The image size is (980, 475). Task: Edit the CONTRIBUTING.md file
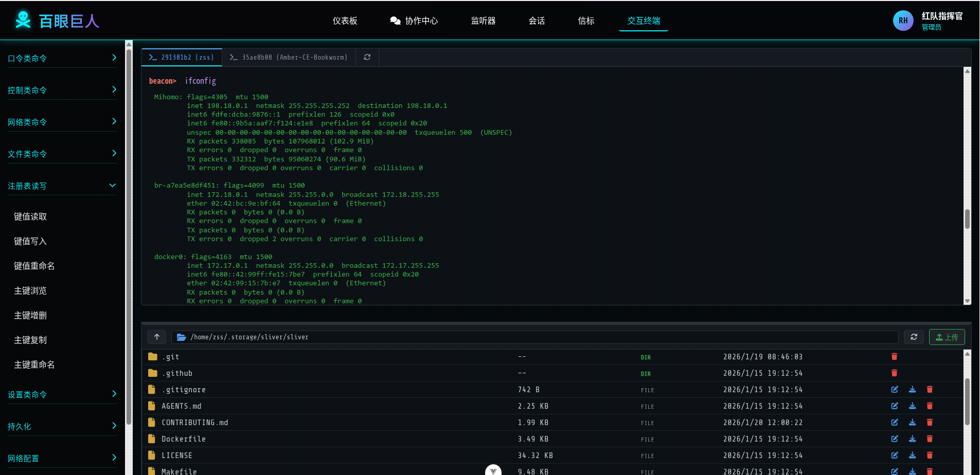[x=895, y=423]
